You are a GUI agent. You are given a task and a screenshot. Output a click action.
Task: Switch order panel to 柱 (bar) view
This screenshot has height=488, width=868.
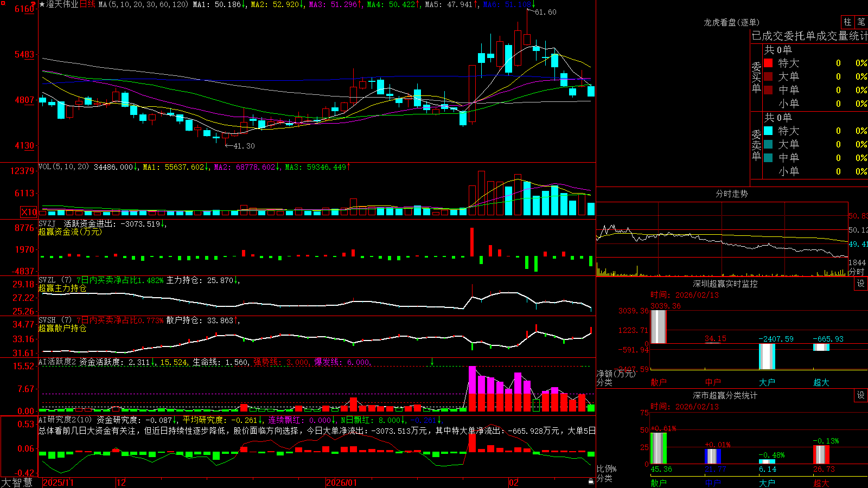[847, 22]
